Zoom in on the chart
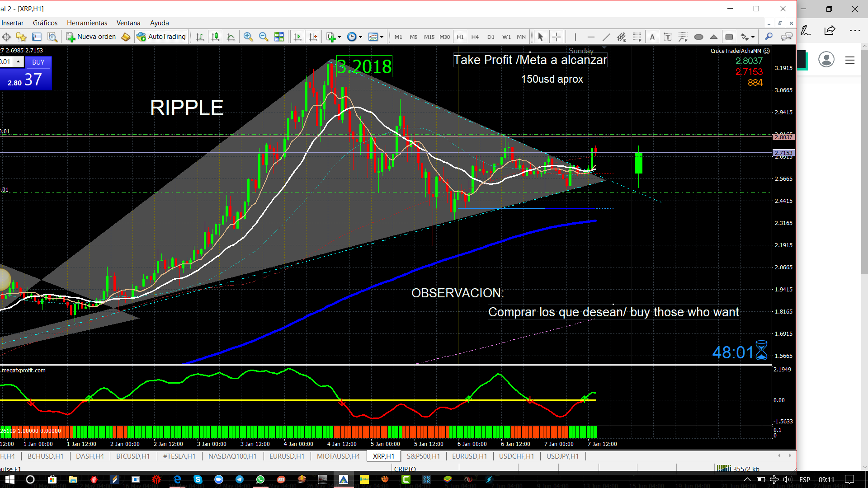 tap(248, 37)
